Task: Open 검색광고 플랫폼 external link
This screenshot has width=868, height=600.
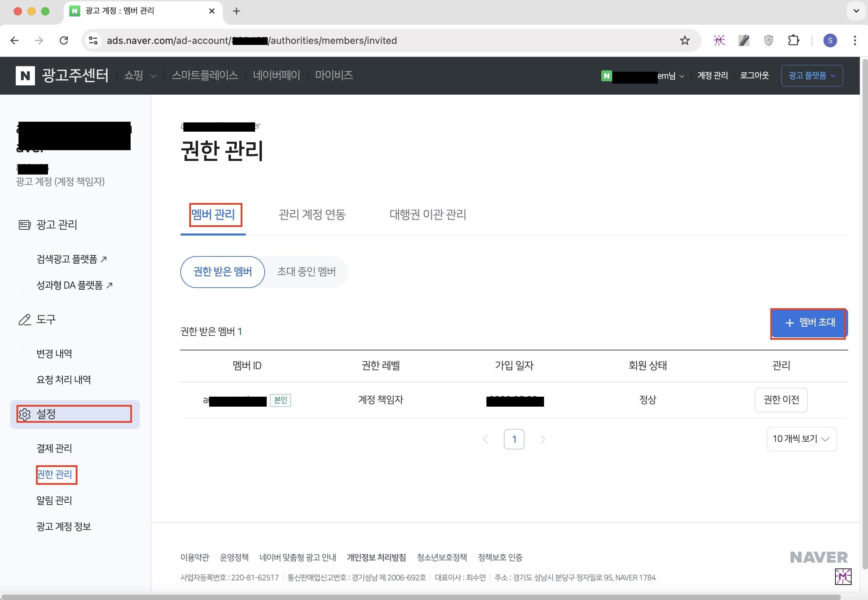Action: [x=71, y=259]
